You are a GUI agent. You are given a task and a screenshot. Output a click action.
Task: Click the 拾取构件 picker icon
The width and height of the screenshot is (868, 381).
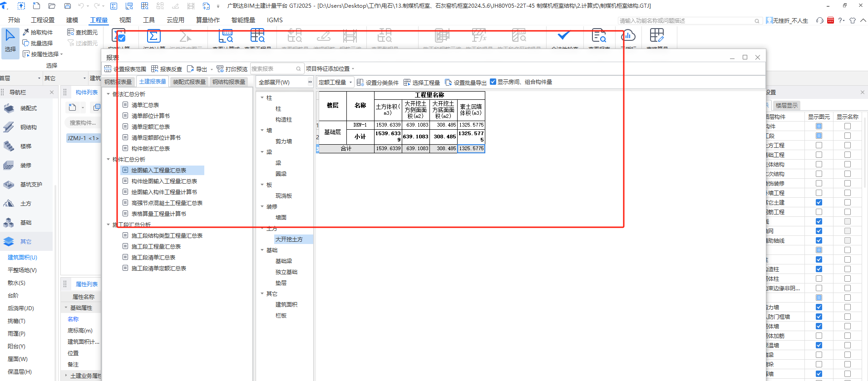coord(26,32)
